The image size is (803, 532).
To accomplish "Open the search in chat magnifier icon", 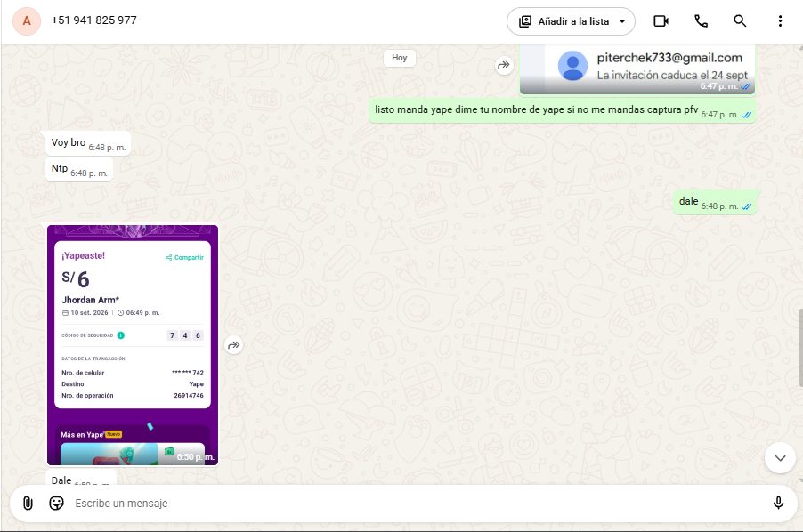I will tap(740, 21).
